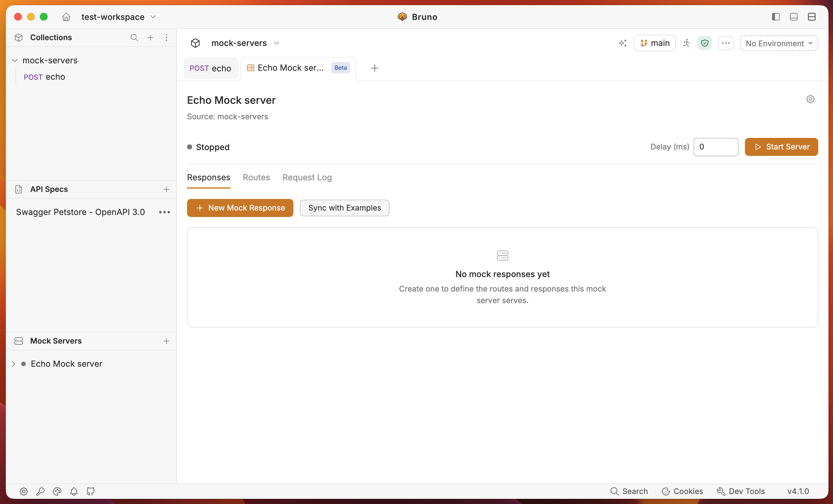833x504 pixels.
Task: Open preferences gear in status bar
Action: click(24, 491)
